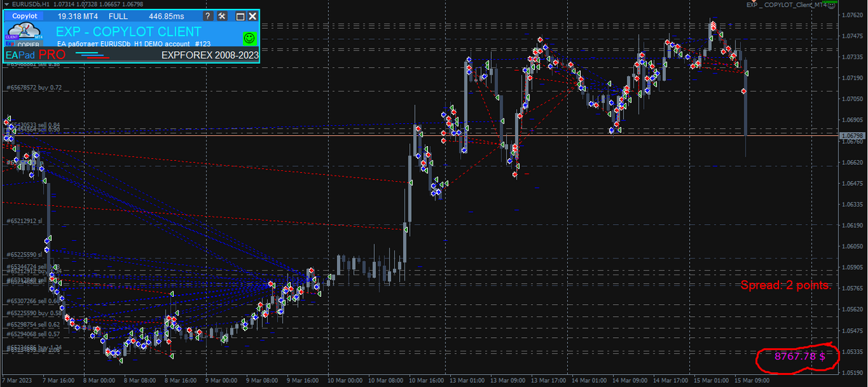Open the chart dropdown arrow beside EURUSDb,H1
This screenshot has height=387, width=868.
5,4
